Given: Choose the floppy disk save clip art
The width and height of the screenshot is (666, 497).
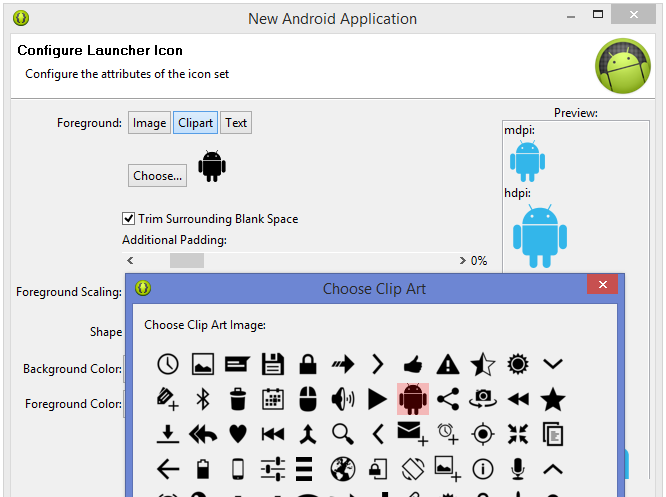Looking at the screenshot, I should pos(273,364).
